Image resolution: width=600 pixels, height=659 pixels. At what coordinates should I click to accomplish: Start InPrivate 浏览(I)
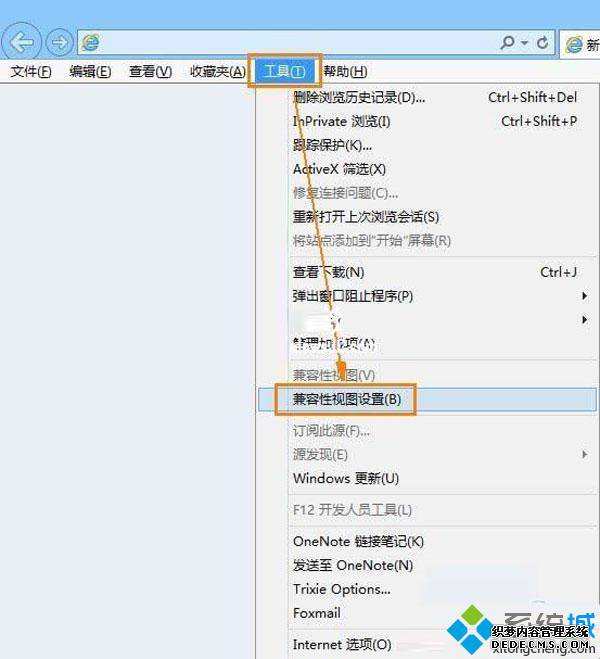click(427, 121)
